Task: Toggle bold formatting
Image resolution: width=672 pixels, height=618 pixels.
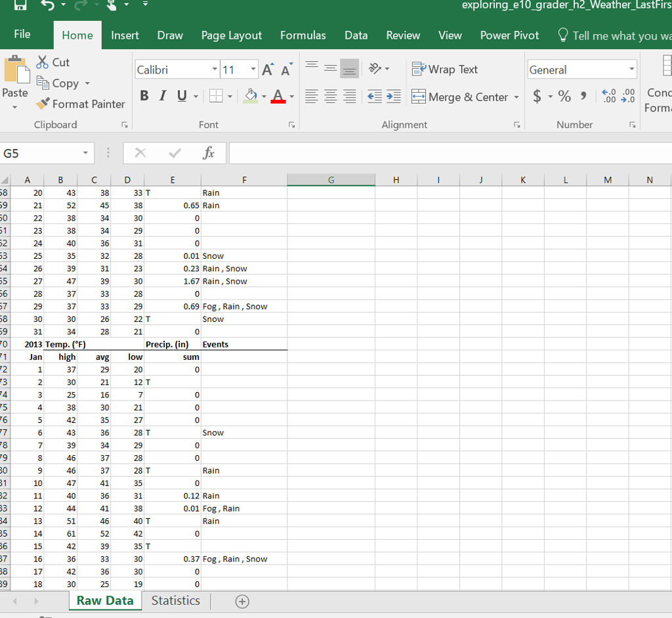Action: click(144, 95)
